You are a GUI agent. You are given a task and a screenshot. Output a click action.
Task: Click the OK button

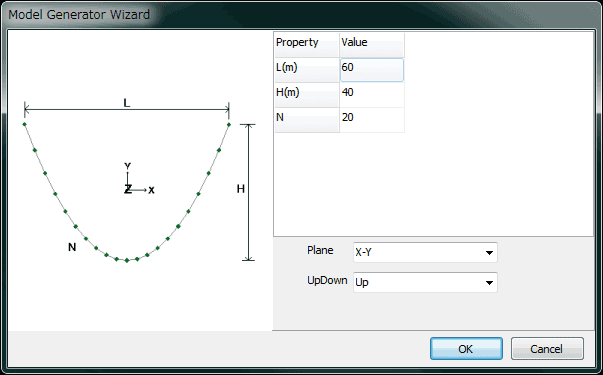(x=466, y=349)
